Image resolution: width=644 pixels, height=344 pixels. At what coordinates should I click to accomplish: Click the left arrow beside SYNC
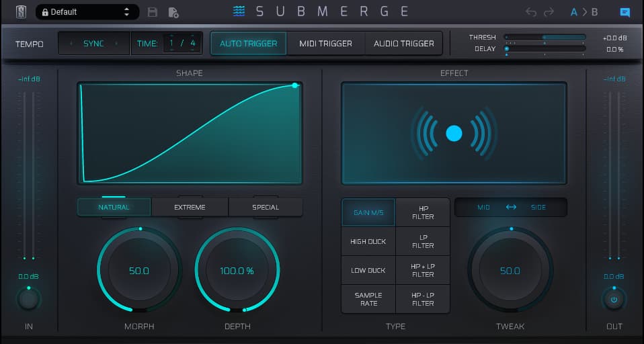(x=71, y=44)
